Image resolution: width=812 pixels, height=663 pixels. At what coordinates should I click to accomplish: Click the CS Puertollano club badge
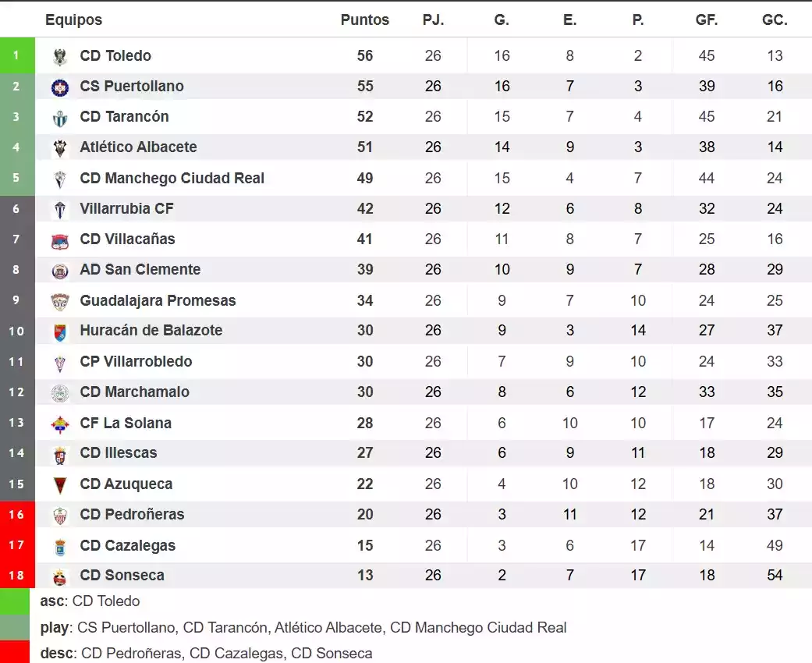pos(60,87)
